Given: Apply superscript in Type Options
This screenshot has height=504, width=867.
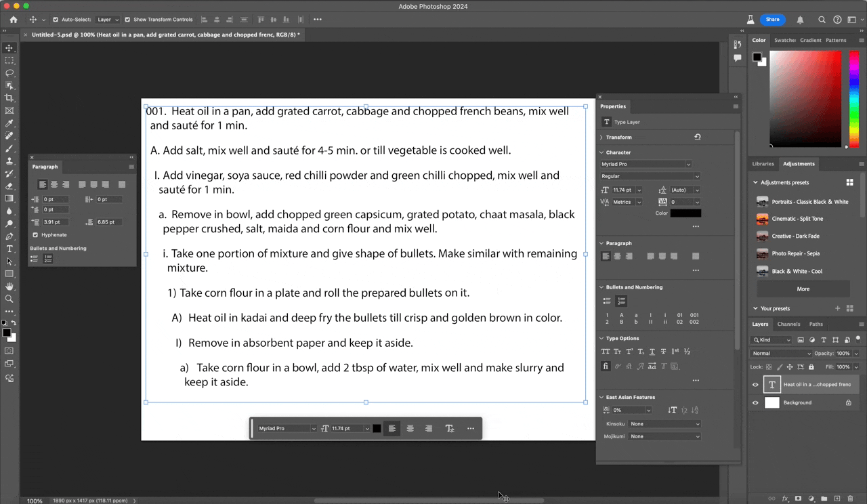Looking at the screenshot, I should point(629,352).
